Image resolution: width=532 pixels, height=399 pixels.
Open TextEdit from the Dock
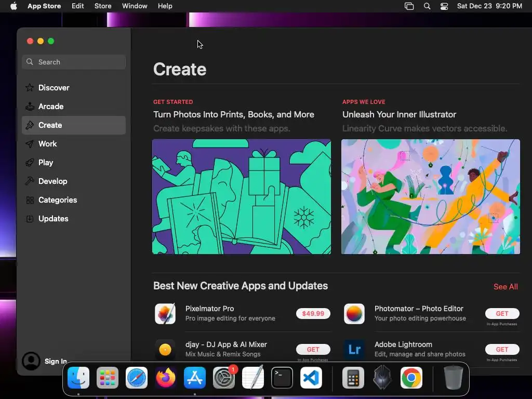(253, 378)
